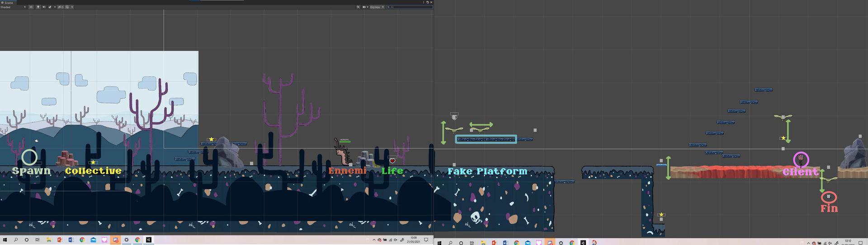This screenshot has width=868, height=245.
Task: Open Unity icon on 10:09 taskbar
Action: tap(149, 240)
